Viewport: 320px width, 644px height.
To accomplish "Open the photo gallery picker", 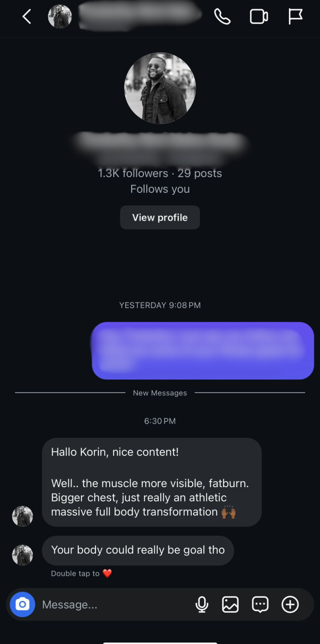I will click(x=231, y=605).
